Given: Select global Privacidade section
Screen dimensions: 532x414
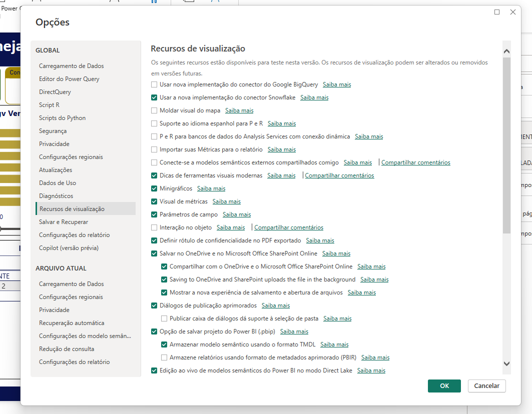Looking at the screenshot, I should pos(86,144).
